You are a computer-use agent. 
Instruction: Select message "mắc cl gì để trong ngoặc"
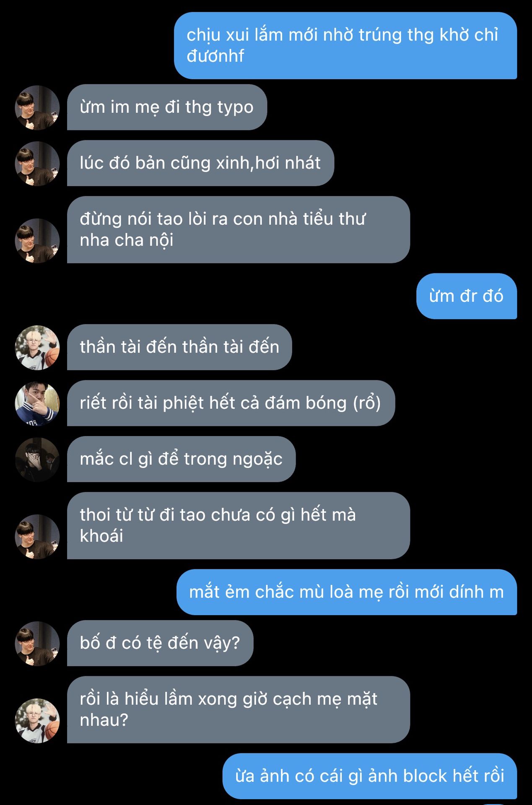coord(181,459)
